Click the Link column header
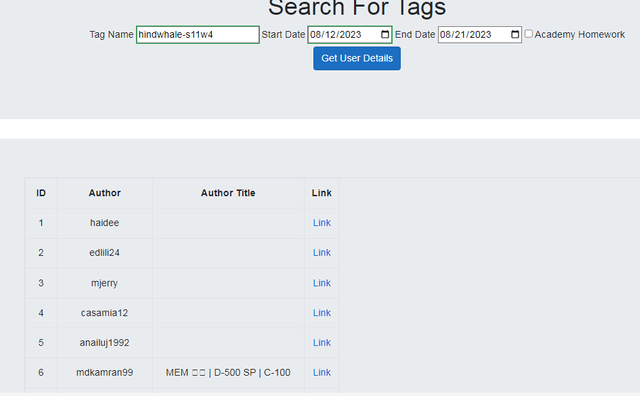The image size is (640, 396). coord(322,193)
